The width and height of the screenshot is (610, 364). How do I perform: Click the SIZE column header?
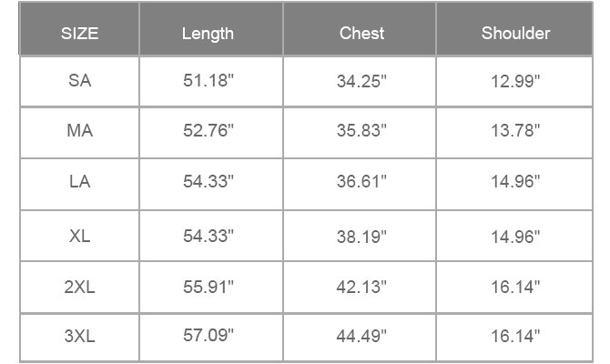click(x=79, y=33)
